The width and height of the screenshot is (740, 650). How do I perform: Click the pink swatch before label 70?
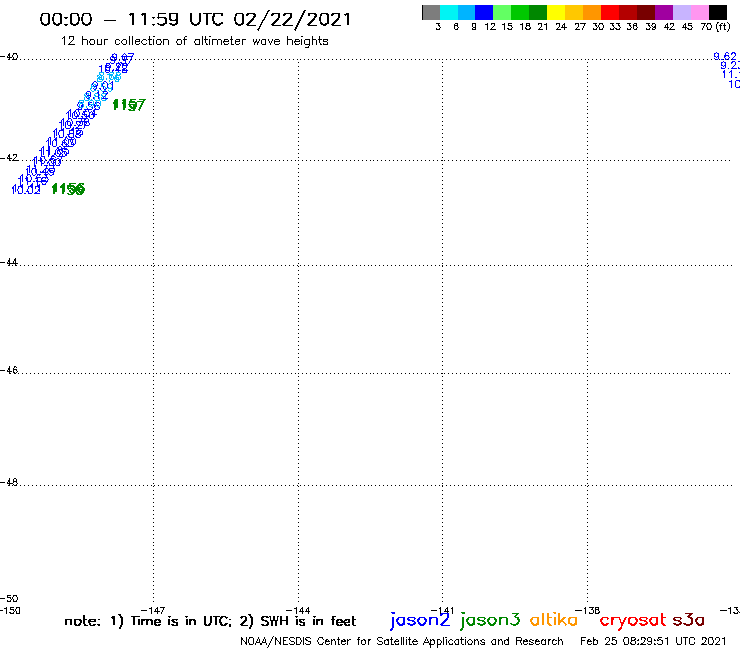click(699, 12)
